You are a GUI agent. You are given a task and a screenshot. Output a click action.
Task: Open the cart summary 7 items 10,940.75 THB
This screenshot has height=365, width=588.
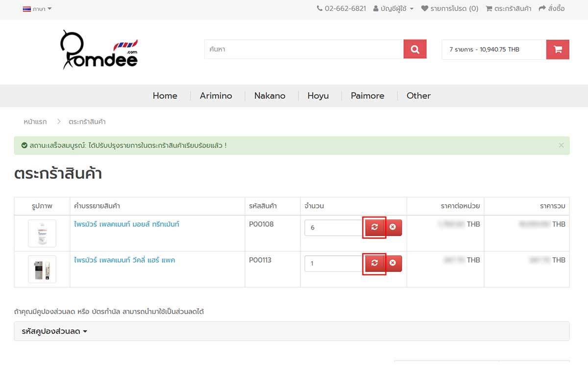[494, 49]
